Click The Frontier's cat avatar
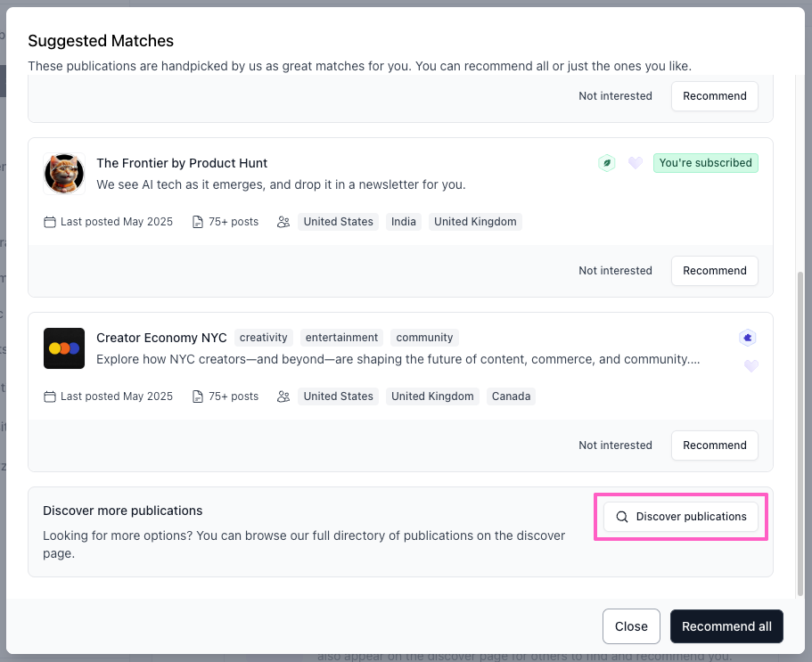The width and height of the screenshot is (812, 662). coord(64,173)
